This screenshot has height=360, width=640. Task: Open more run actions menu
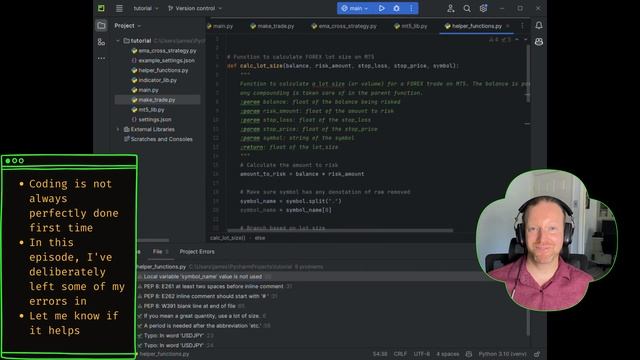(x=411, y=8)
